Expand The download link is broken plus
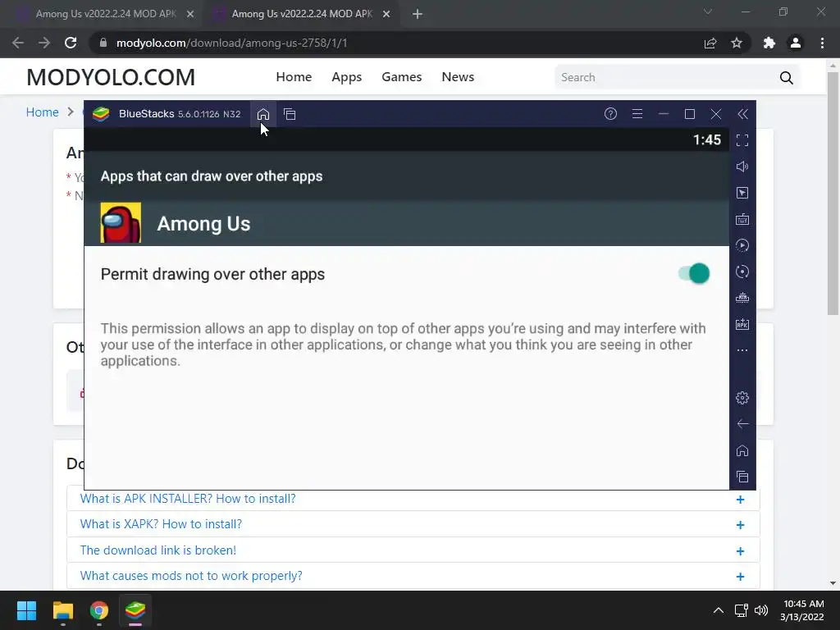 (741, 551)
